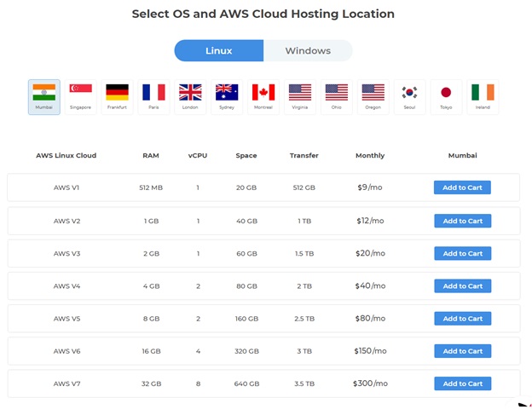Click the AWS Linux Cloud column header
The image size is (532, 415).
(x=66, y=156)
